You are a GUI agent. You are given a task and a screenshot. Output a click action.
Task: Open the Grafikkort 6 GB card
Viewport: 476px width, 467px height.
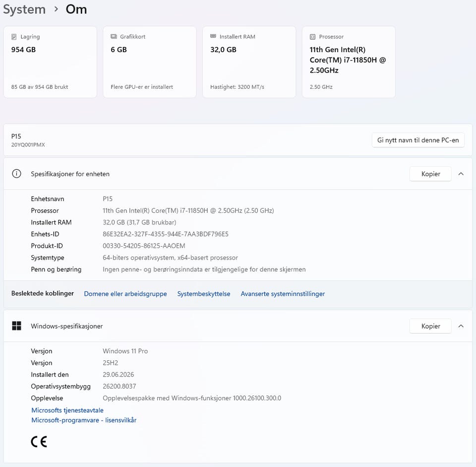(150, 62)
